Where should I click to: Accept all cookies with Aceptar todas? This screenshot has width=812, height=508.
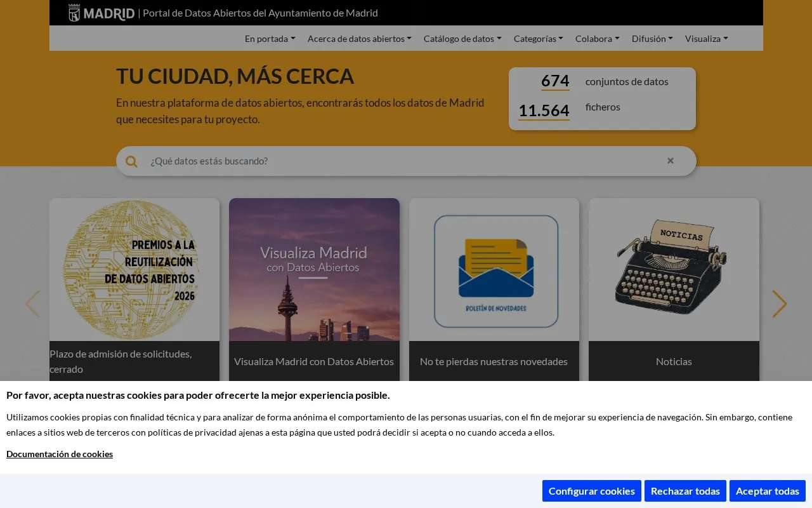pos(768,491)
